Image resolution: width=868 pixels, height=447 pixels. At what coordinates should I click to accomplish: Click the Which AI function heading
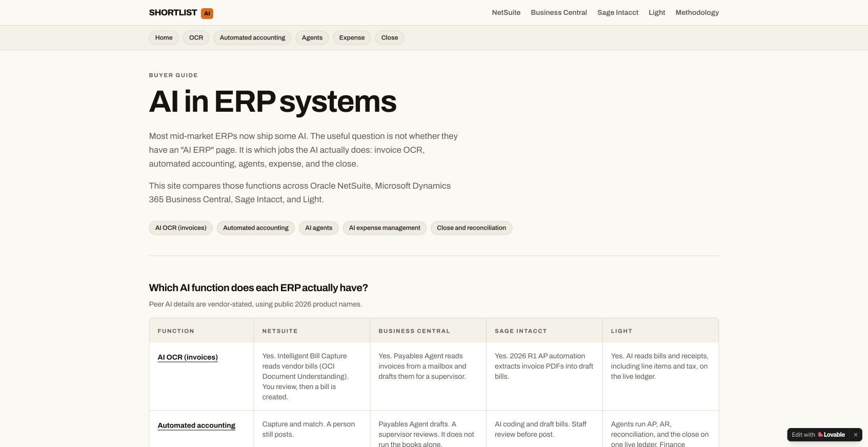pos(258,288)
